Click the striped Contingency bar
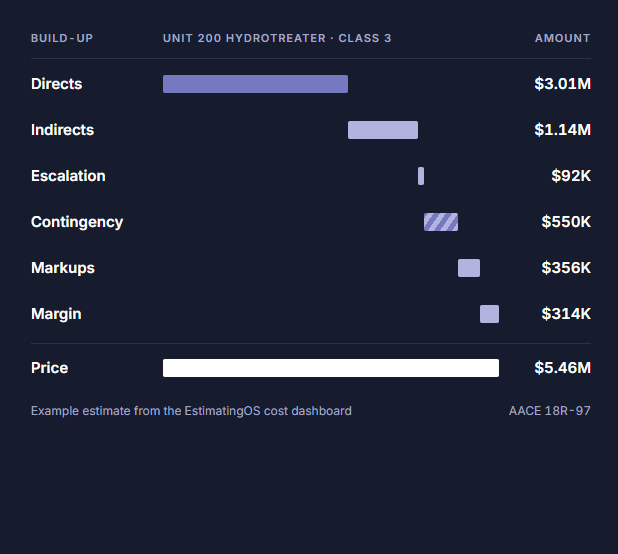Image resolution: width=618 pixels, height=554 pixels. coord(441,222)
